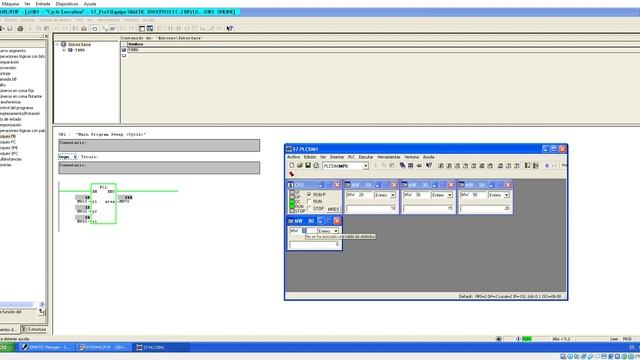The height and width of the screenshot is (360, 640).
Task: Select 'Temporización' in the elements catalog list
Action: 10,125
